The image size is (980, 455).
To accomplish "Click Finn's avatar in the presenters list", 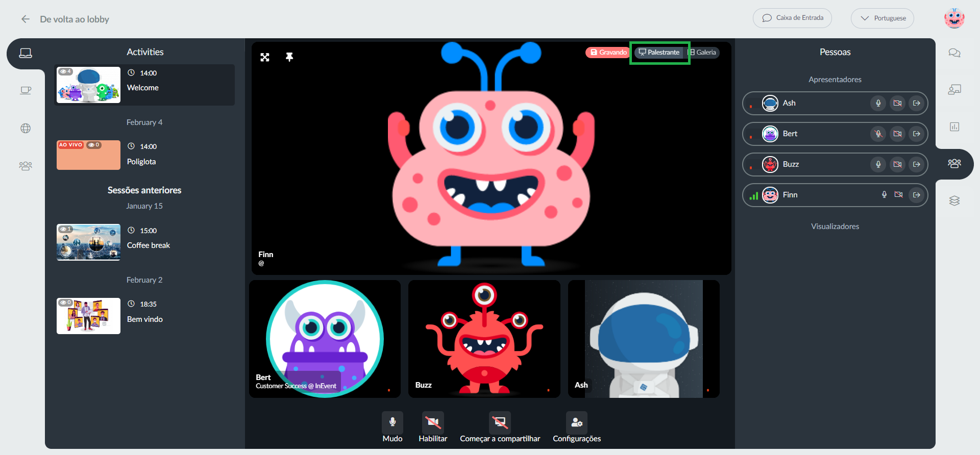I will coord(770,195).
